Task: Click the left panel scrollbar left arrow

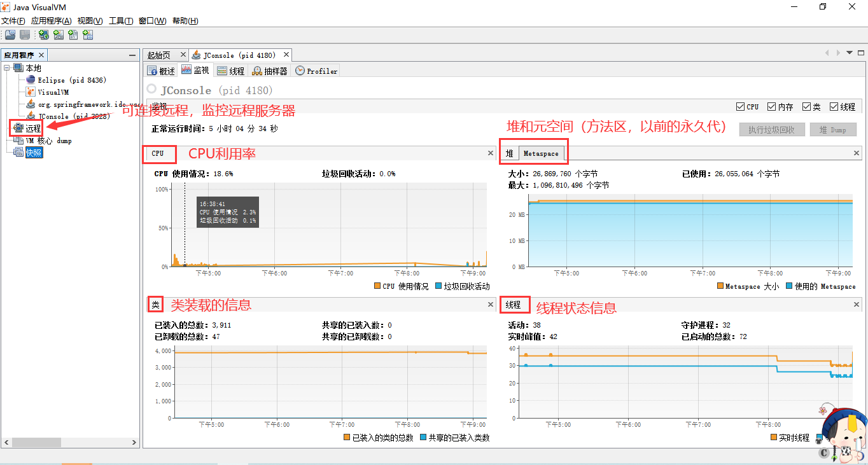Action: (x=7, y=441)
